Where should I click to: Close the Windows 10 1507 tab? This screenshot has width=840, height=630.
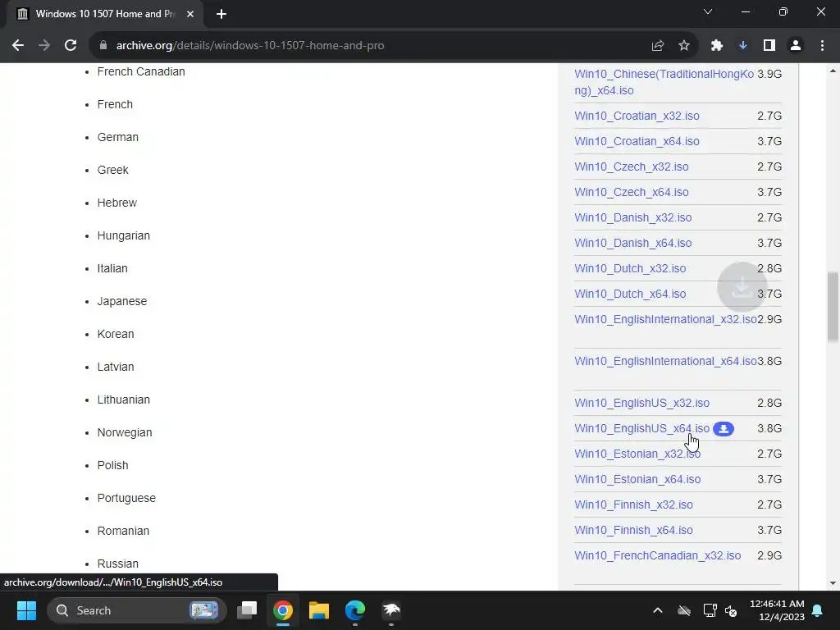click(x=190, y=14)
